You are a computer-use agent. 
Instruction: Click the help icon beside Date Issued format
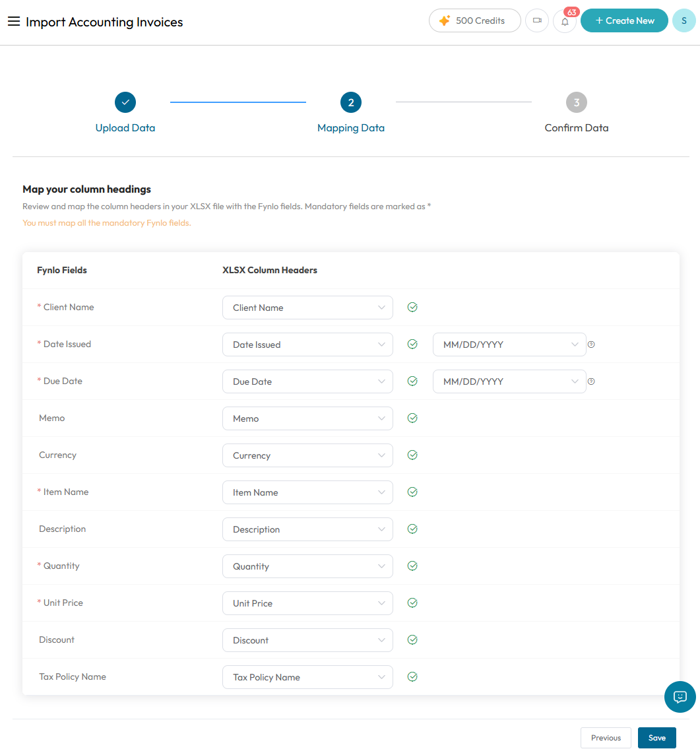(591, 345)
